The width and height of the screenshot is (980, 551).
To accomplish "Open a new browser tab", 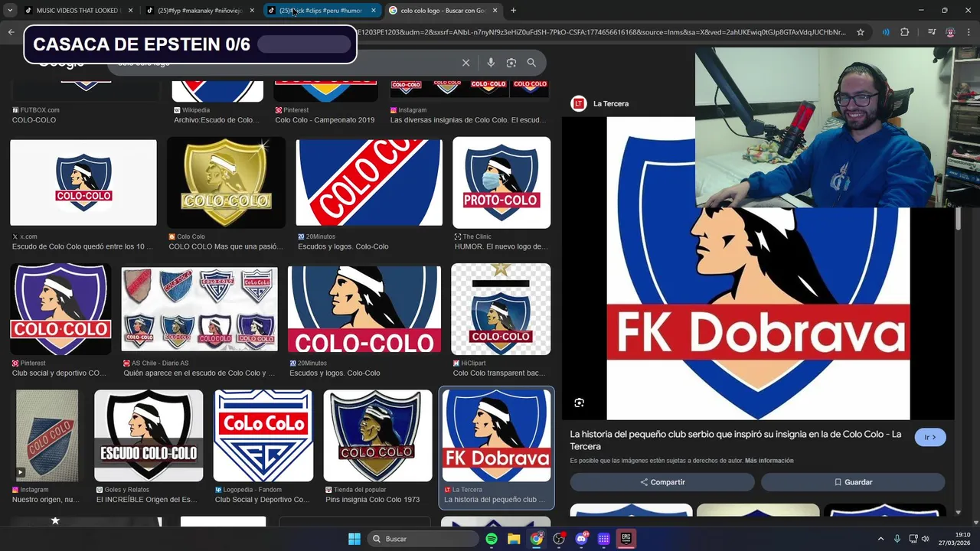I will [513, 11].
